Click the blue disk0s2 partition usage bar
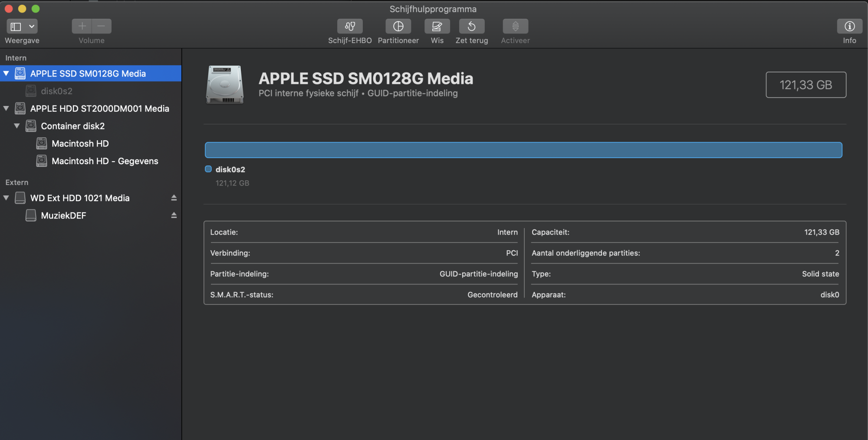Image resolution: width=868 pixels, height=440 pixels. point(523,150)
